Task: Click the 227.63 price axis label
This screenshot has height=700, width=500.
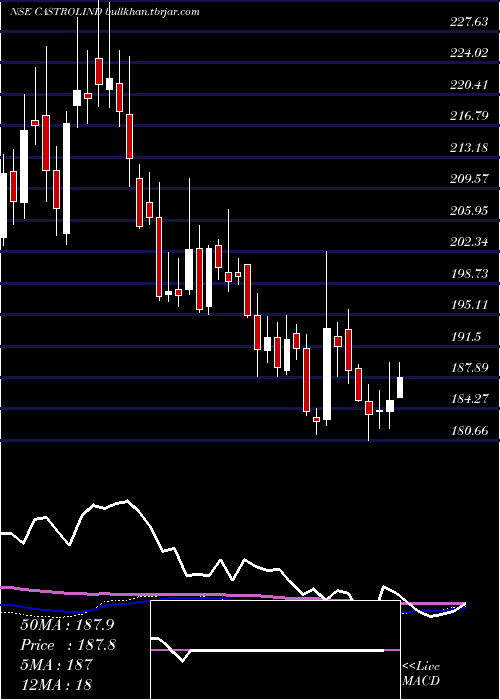Action: [469, 22]
